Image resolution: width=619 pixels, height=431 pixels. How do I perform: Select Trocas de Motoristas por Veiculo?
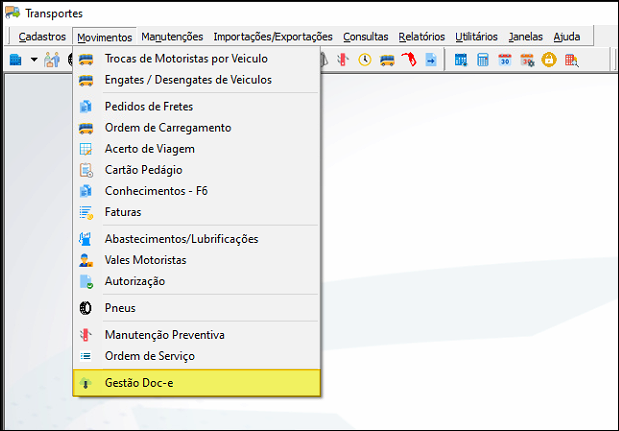[x=197, y=59]
